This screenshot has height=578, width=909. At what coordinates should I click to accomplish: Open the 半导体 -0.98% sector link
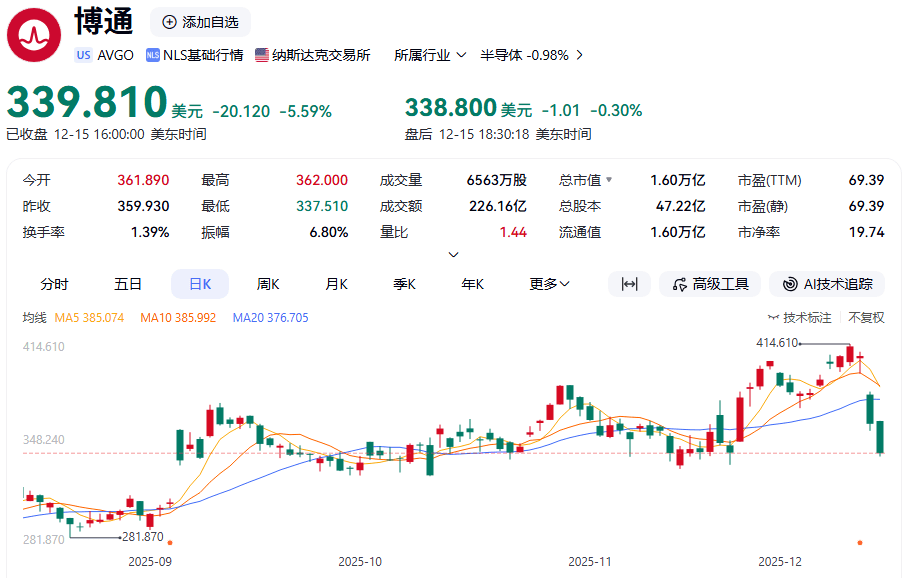(x=528, y=55)
